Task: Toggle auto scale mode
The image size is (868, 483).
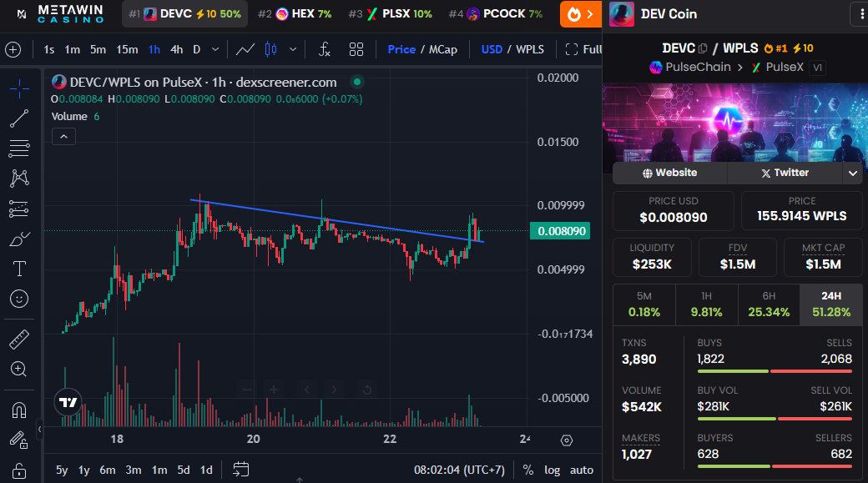Action: point(581,470)
